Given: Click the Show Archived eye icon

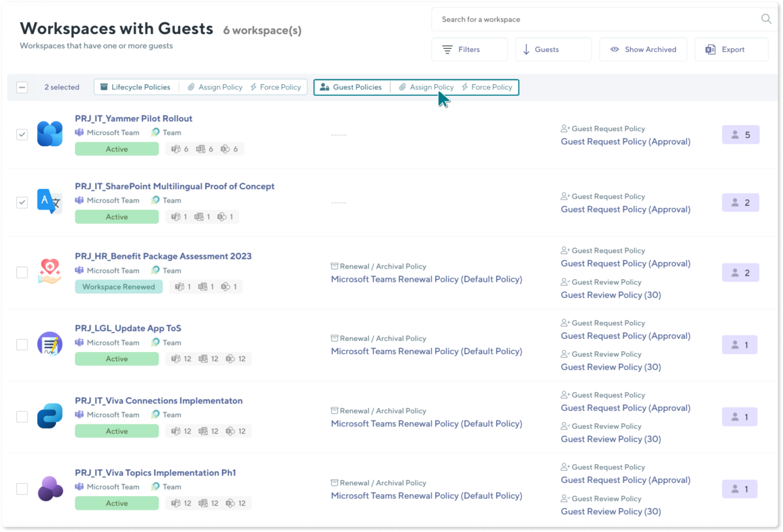Looking at the screenshot, I should tap(614, 49).
